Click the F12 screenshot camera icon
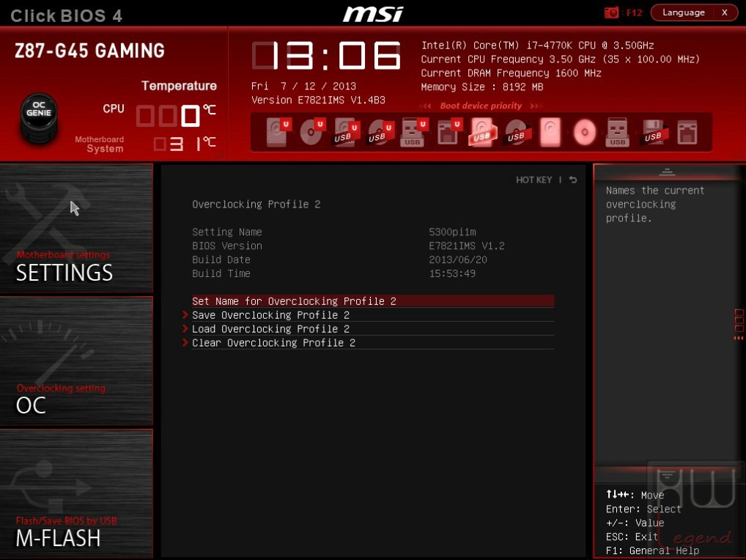 (x=611, y=12)
